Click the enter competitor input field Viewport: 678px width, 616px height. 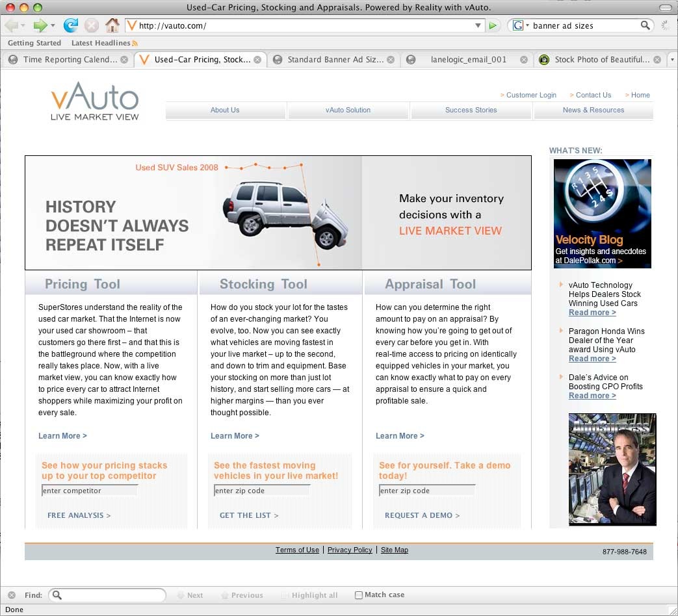point(90,491)
